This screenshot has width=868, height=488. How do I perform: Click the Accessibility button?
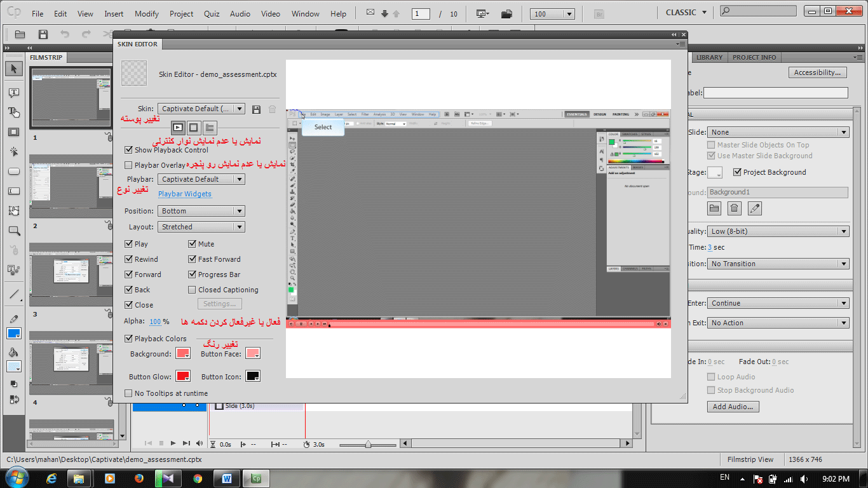(x=818, y=72)
